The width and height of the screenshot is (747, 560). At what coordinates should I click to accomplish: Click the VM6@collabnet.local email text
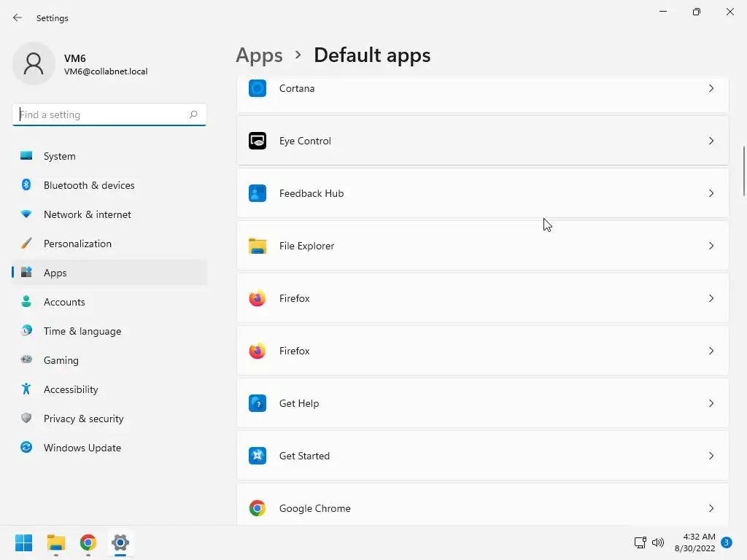[106, 71]
